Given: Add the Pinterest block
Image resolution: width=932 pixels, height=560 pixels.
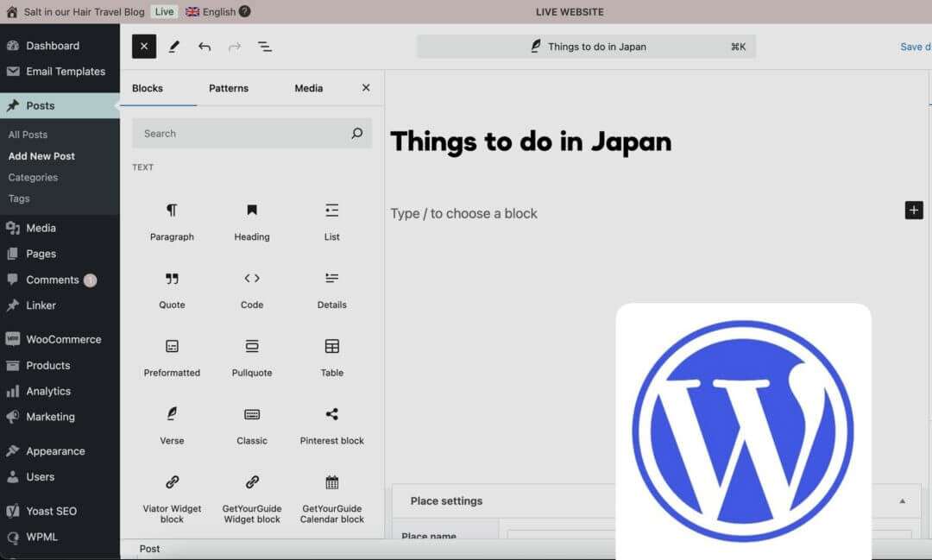Looking at the screenshot, I should [332, 425].
